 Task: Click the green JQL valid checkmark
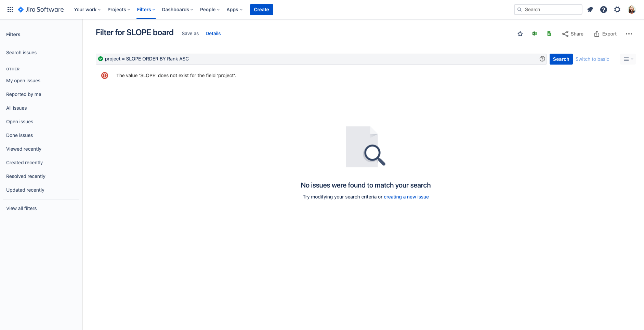(x=101, y=59)
